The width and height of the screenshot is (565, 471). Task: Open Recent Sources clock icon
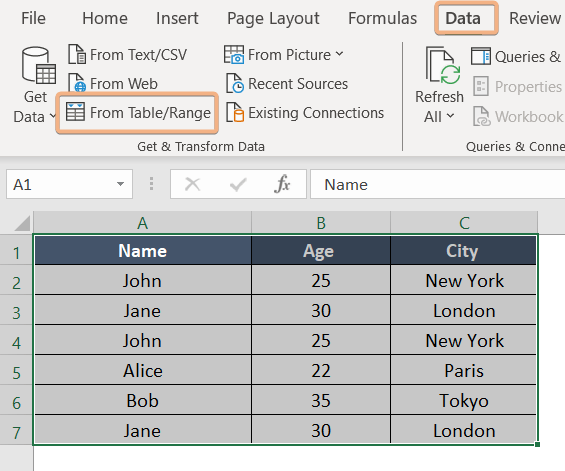coord(235,83)
